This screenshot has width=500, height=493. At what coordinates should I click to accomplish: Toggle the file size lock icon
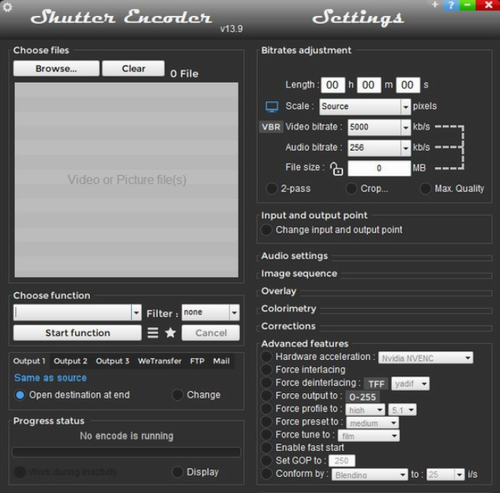[336, 169]
